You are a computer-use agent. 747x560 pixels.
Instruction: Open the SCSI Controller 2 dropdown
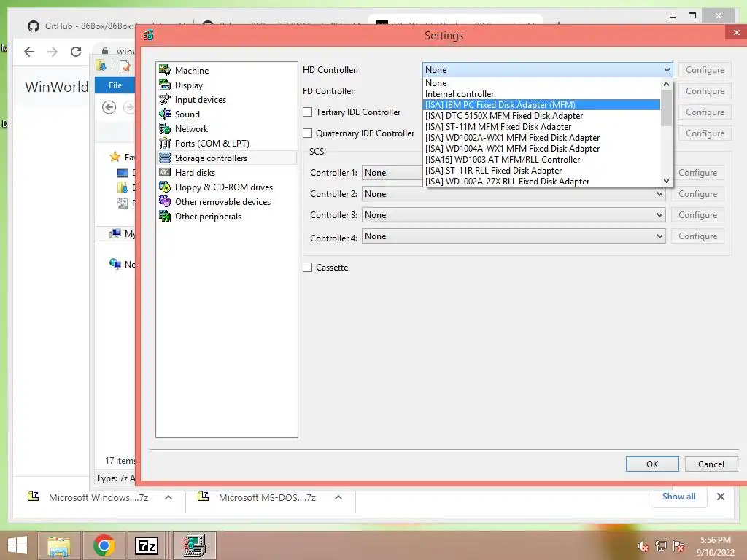[514, 194]
